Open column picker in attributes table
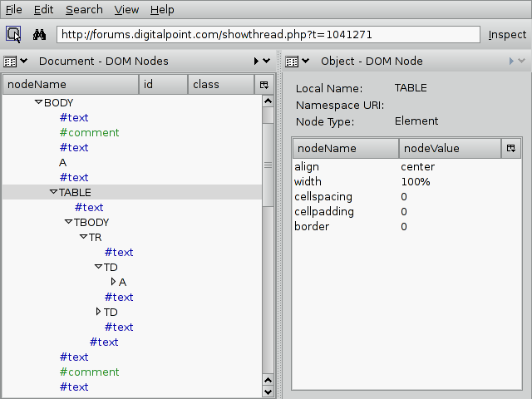 (x=511, y=148)
